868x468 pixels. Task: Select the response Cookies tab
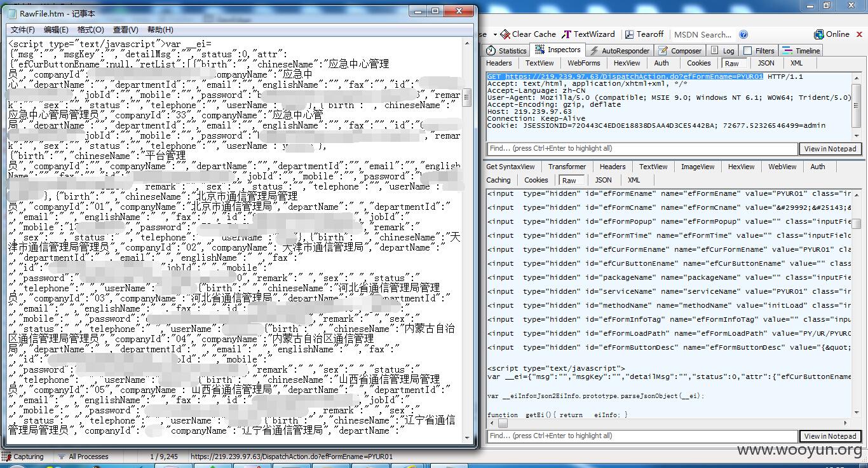536,180
